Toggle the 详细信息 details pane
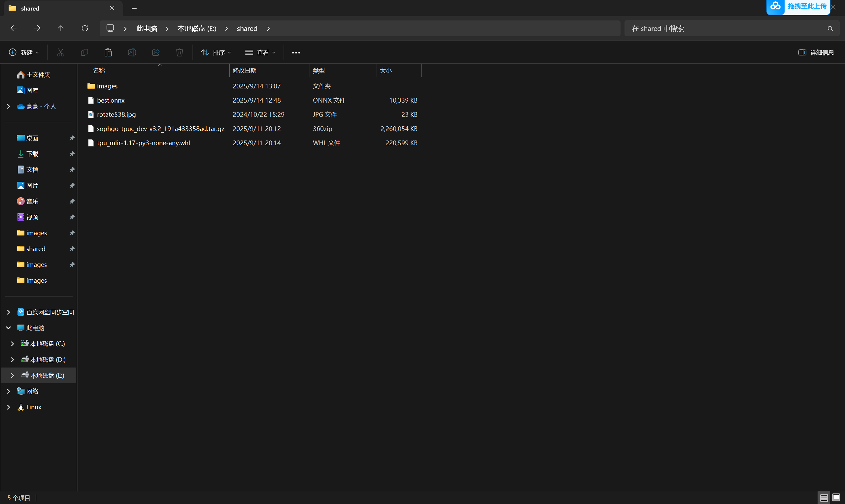The image size is (845, 504). tap(816, 52)
